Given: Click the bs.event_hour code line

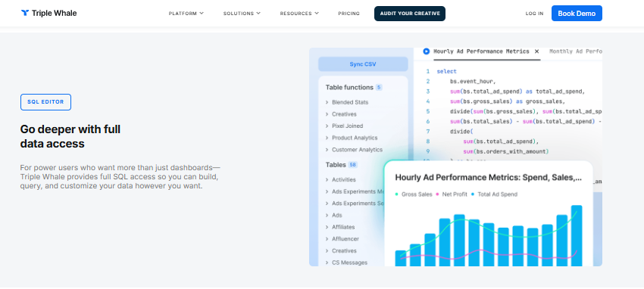Looking at the screenshot, I should pos(473,82).
